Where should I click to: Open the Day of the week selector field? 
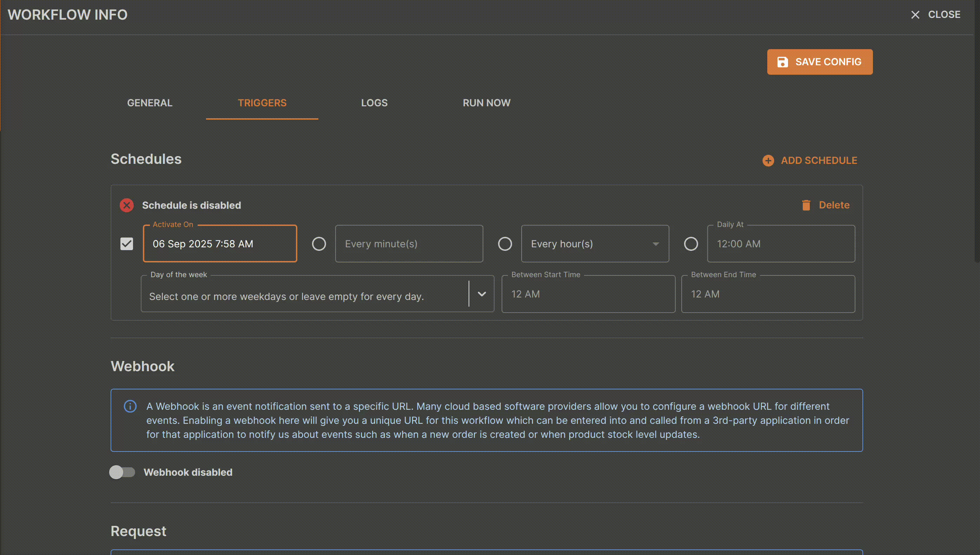click(317, 294)
